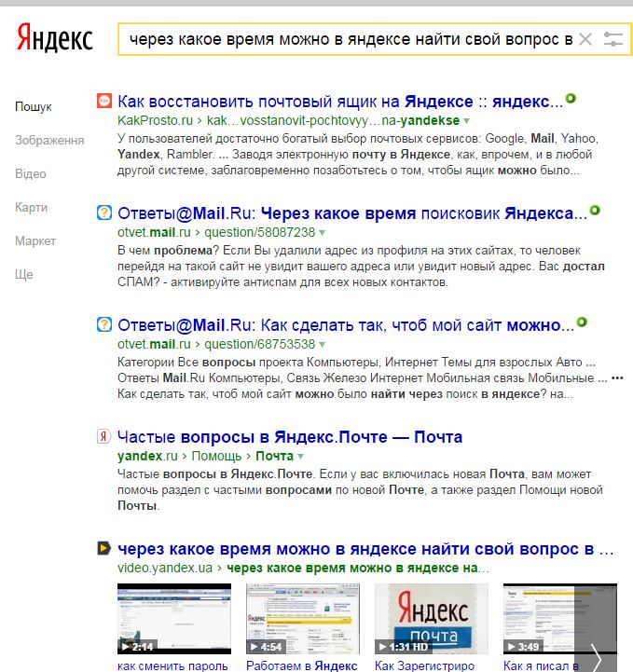Open otvet.mail.ru question/58087238 URL
Screen dimensions: 633x672
tap(216, 232)
